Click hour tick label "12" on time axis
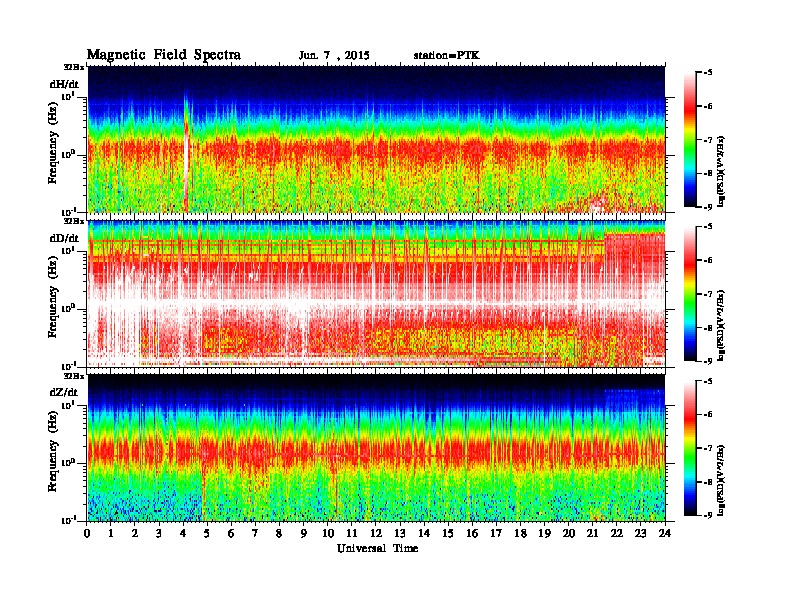 [x=376, y=533]
